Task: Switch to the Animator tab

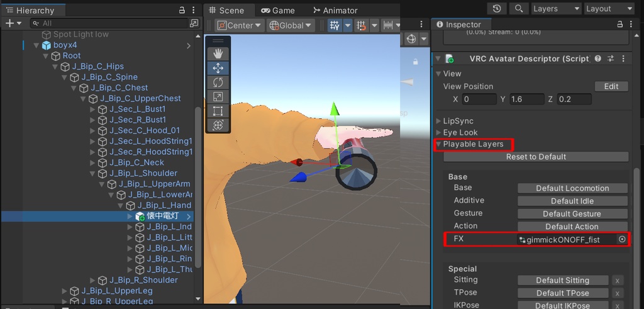Action: [x=335, y=10]
